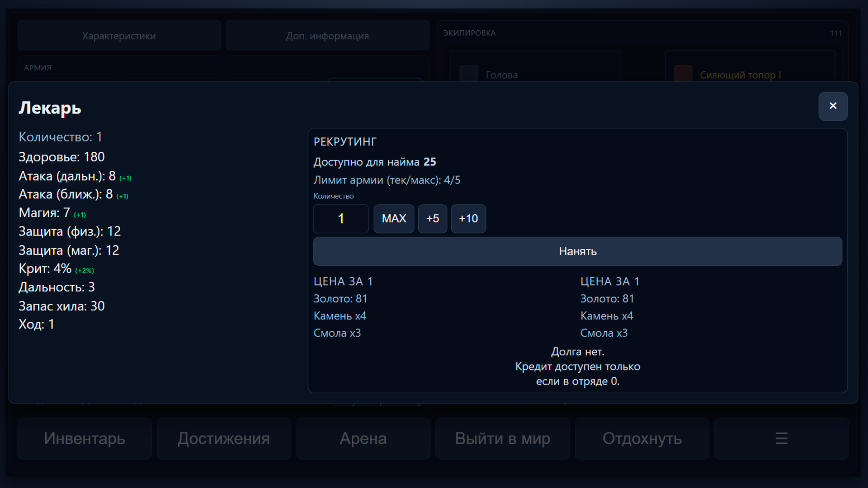
Task: Click Нанять to hire the healer
Action: 577,252
